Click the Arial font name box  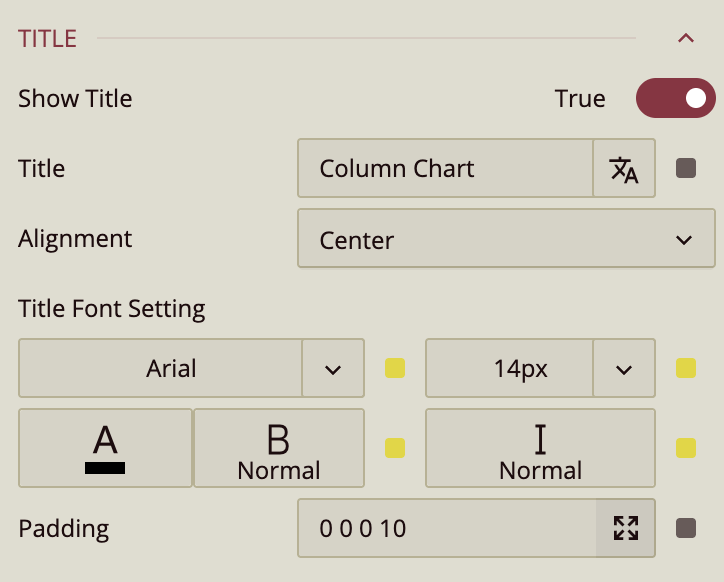pos(161,369)
